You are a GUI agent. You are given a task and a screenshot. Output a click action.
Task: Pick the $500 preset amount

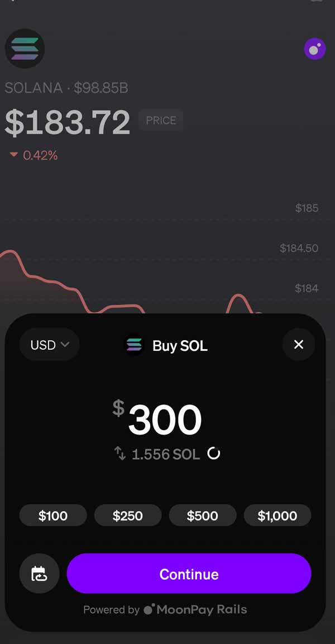pos(203,516)
